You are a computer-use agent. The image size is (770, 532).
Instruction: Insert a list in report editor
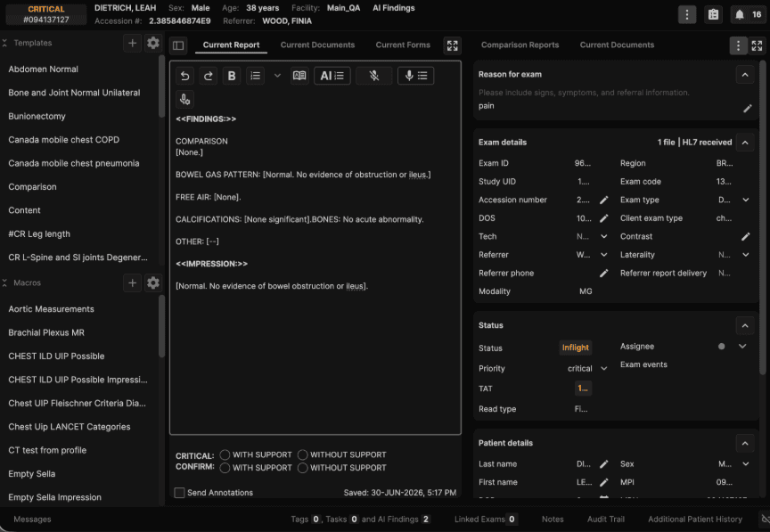pos(256,76)
